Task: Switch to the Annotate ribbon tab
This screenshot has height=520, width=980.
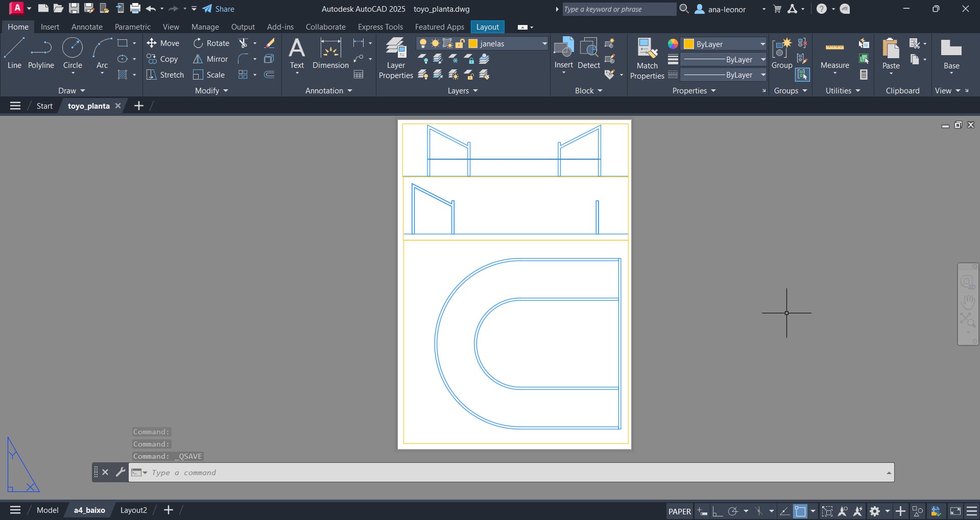Action: [87, 27]
